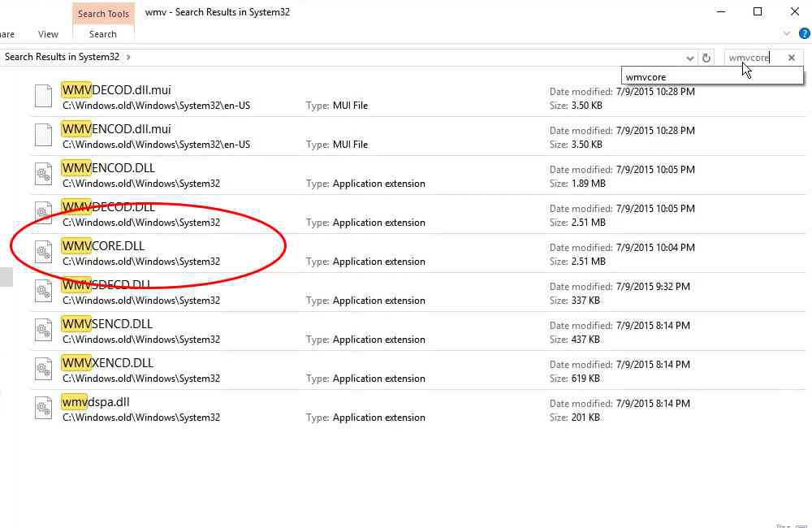
Task: Select the WMVXENCD.DLL file name
Action: 108,363
